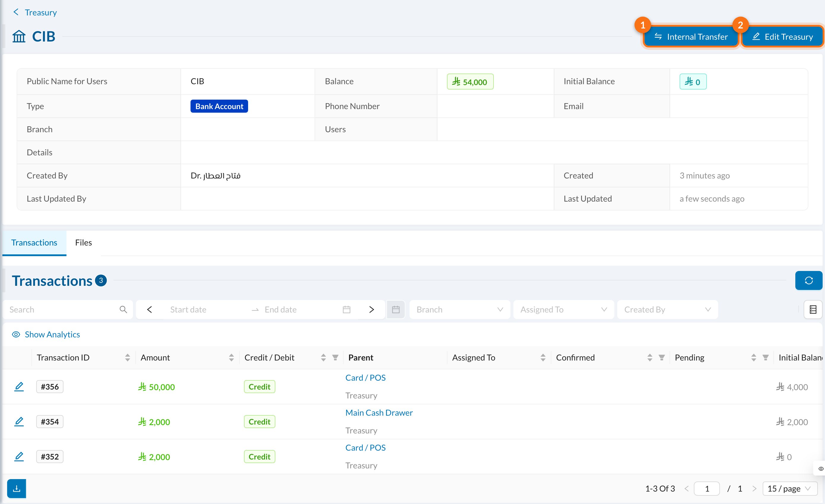Click the small eye icon at right edge

[x=821, y=468]
